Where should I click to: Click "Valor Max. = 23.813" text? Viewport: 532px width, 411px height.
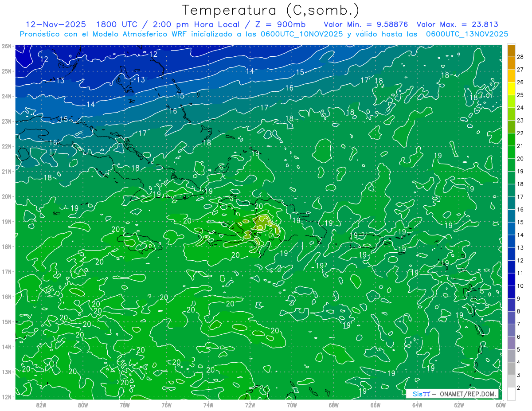click(457, 25)
